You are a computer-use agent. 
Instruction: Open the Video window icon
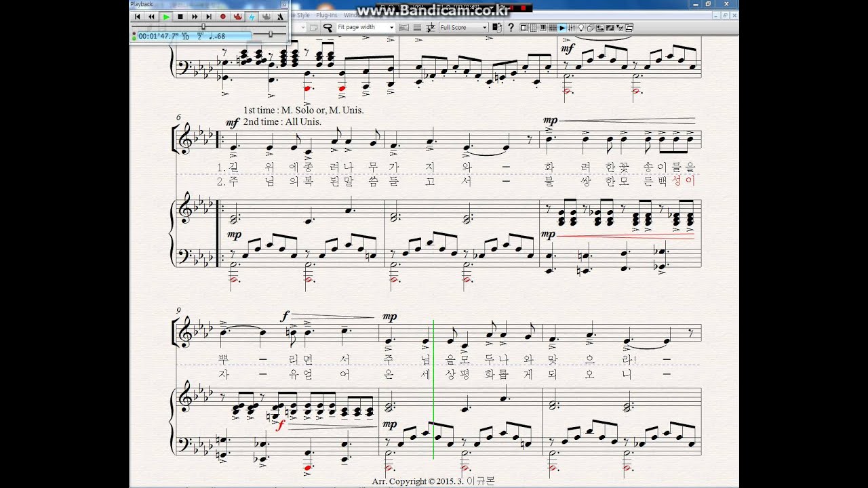610,28
